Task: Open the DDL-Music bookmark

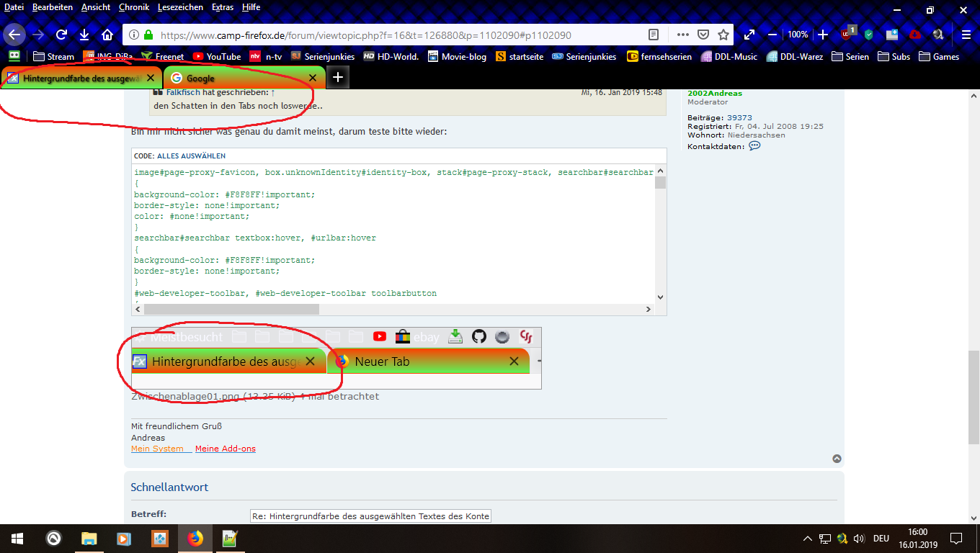Action: pos(729,56)
